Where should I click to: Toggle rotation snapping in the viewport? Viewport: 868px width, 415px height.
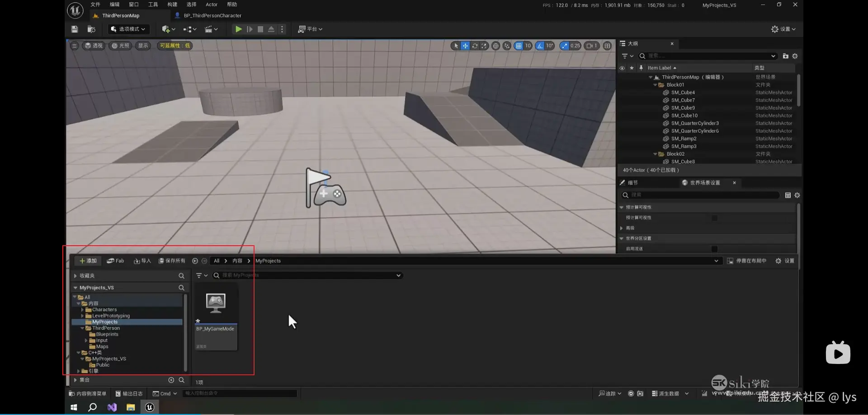540,46
